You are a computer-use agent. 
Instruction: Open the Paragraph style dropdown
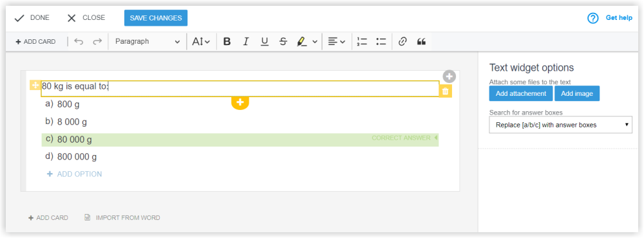click(x=147, y=41)
